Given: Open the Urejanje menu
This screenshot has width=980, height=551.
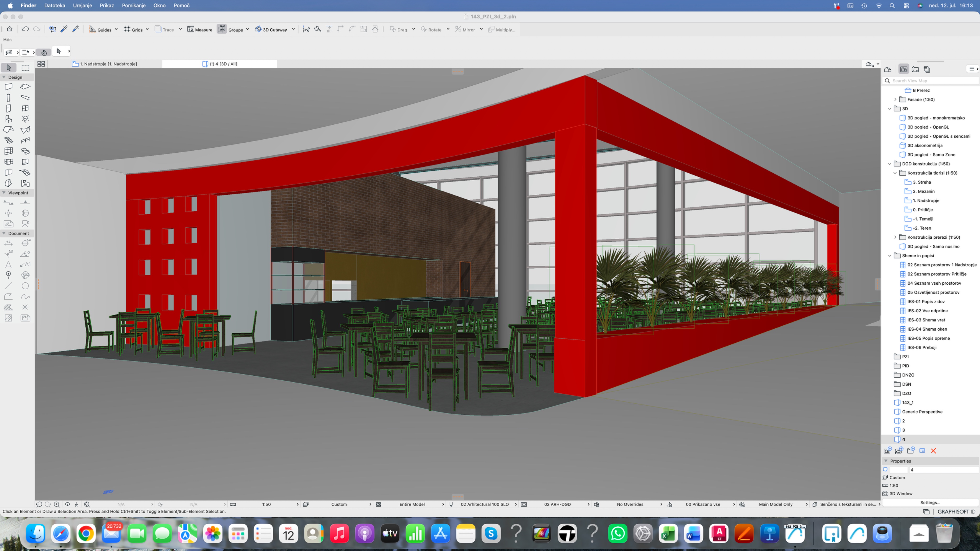Looking at the screenshot, I should pos(83,6).
